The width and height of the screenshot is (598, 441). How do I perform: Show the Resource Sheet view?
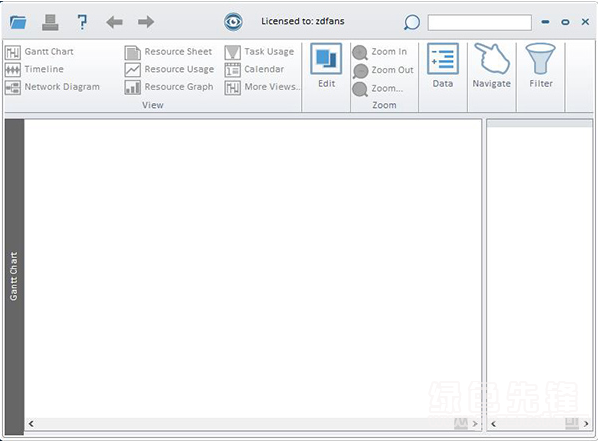[168, 52]
